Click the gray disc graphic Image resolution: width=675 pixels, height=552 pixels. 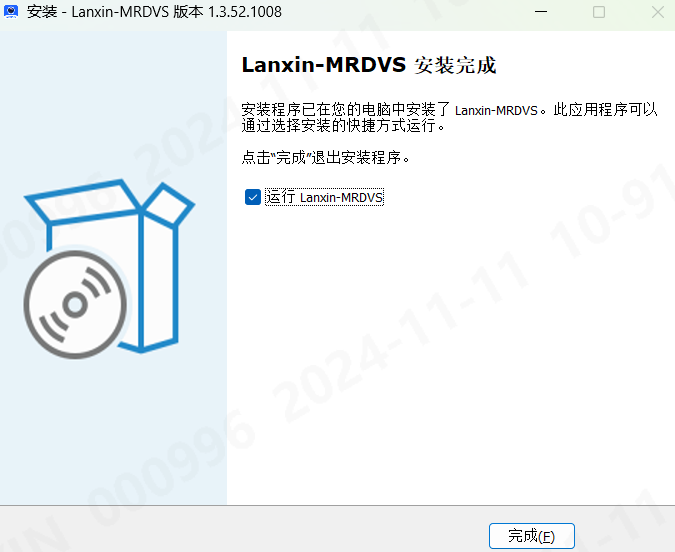75,305
